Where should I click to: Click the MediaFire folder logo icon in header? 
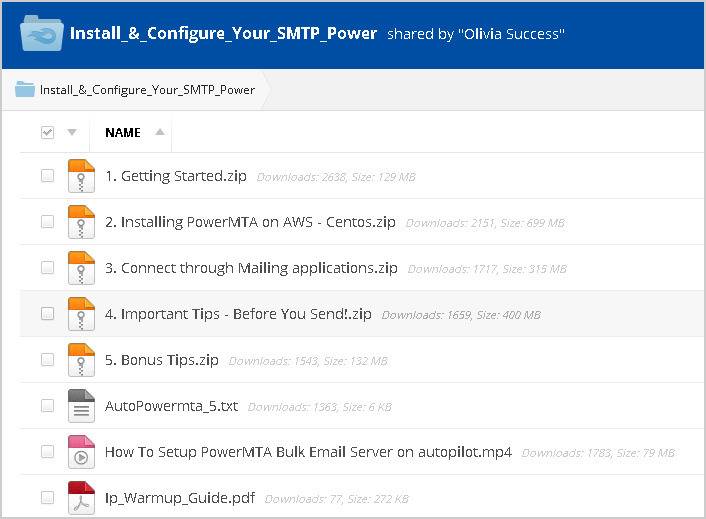[41, 33]
